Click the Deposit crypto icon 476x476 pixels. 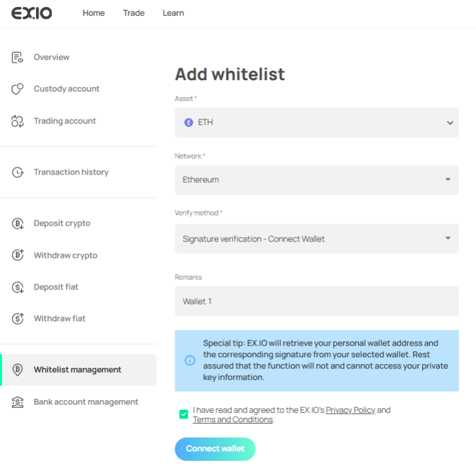pyautogui.click(x=18, y=223)
